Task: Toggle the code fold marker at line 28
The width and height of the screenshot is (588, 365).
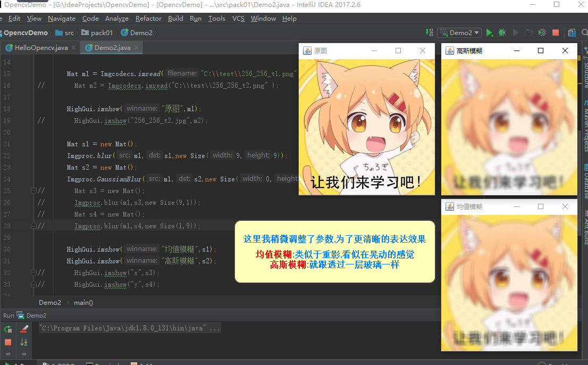Action: (33, 226)
